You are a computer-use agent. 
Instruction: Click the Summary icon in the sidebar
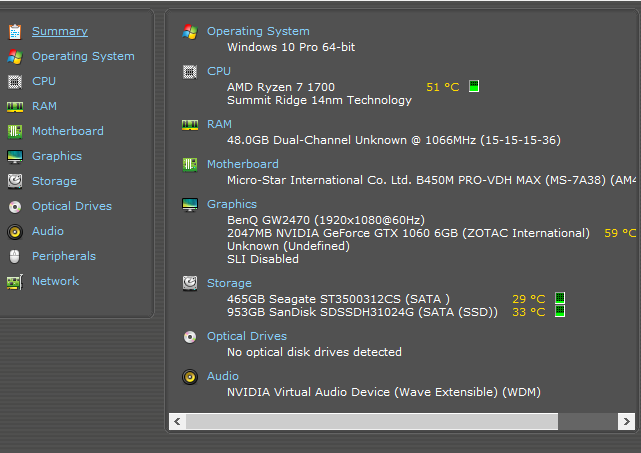point(14,31)
